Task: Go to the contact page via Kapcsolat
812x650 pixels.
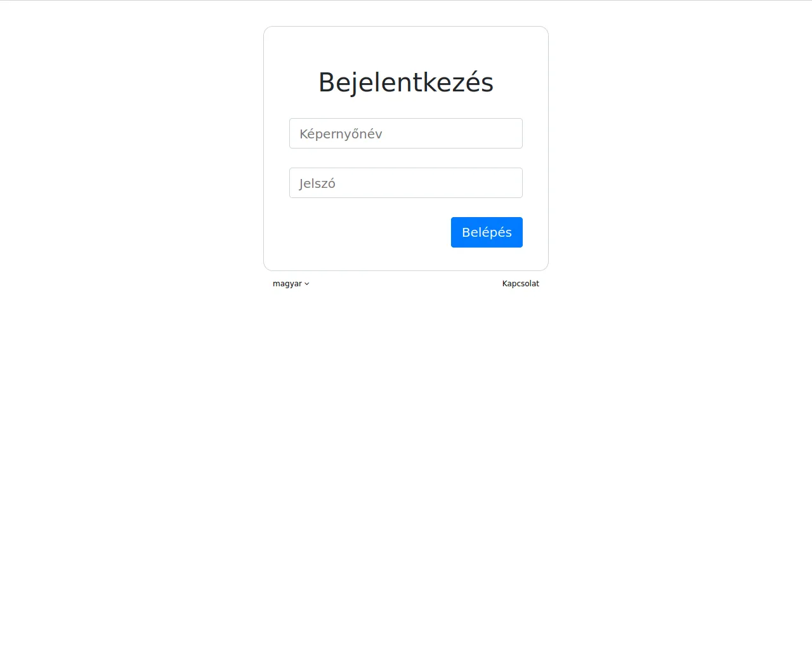Action: [x=521, y=284]
